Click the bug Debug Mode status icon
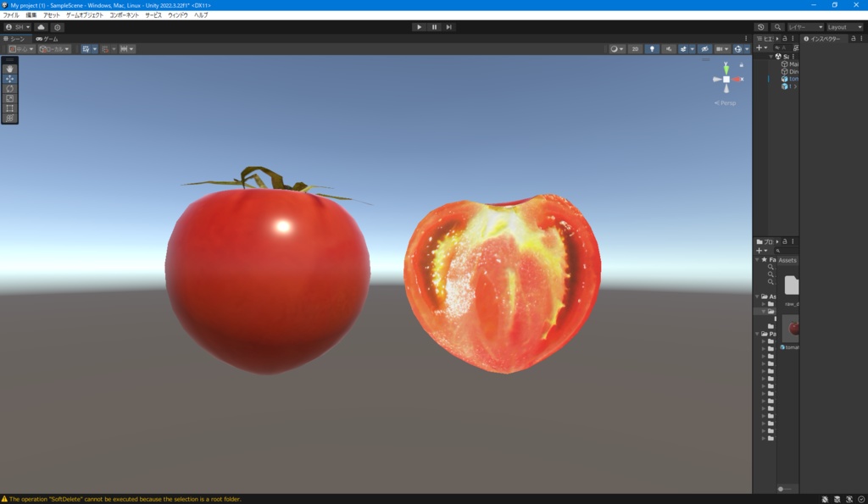The image size is (868, 504). pos(825,499)
